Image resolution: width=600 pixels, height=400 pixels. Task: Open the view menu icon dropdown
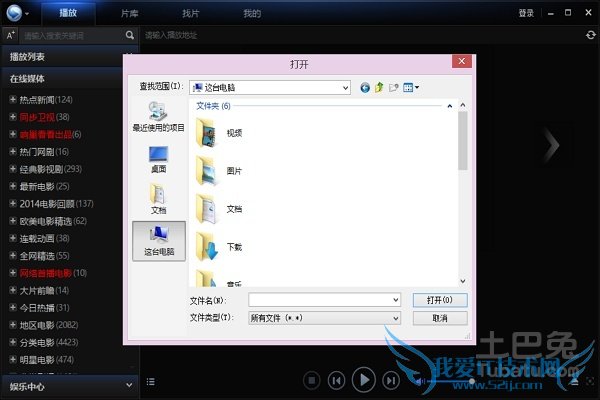[x=411, y=88]
